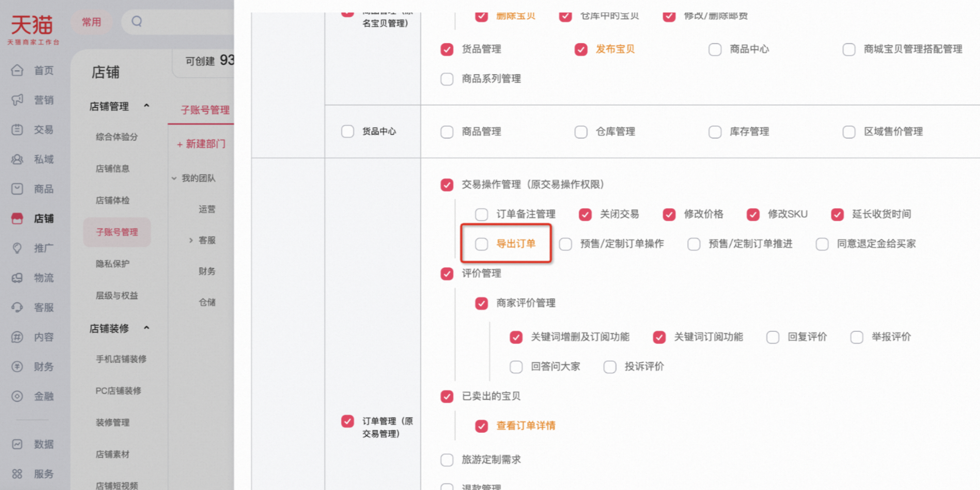Check the 商品系列管理 checkbox
The height and width of the screenshot is (490, 980).
[x=447, y=79]
